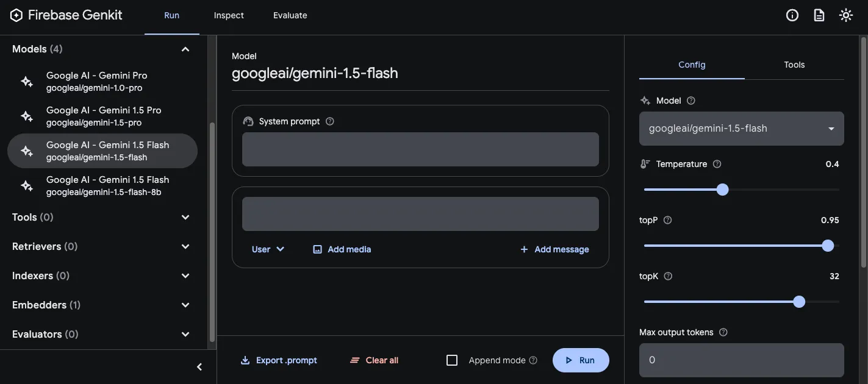Screen dimensions: 868x384
Task: Click the topK slider handle
Action: point(799,302)
